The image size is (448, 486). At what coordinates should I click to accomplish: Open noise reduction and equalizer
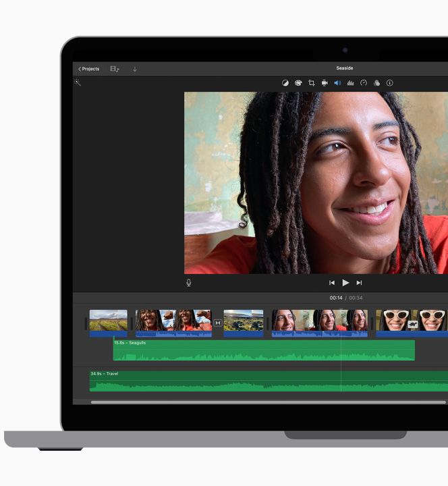(x=350, y=83)
